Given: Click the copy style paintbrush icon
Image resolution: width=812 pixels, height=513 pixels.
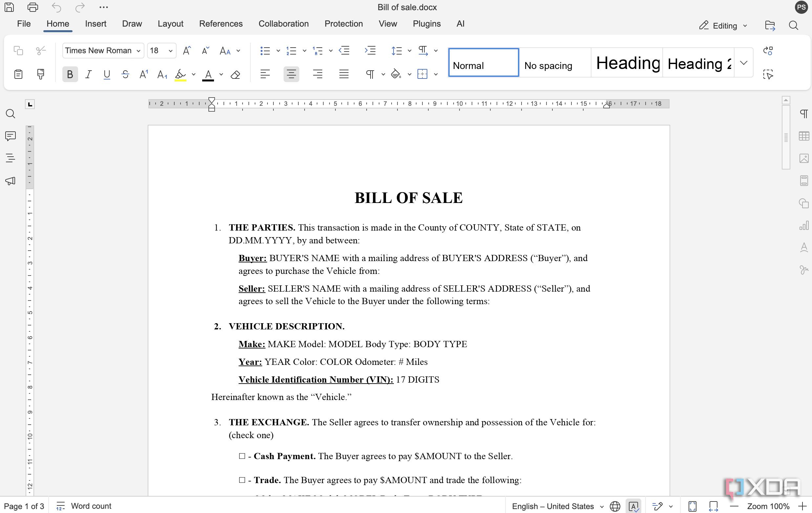Looking at the screenshot, I should pos(40,74).
